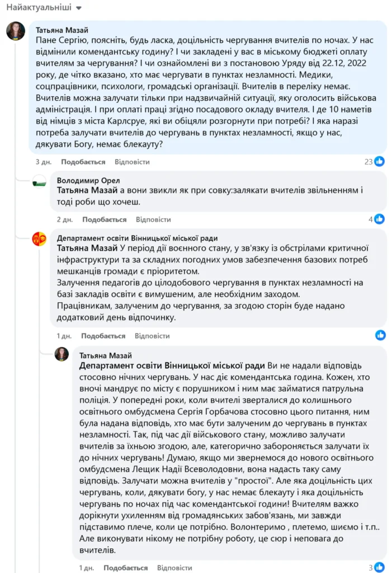This screenshot has height=573, width=392.
Task: Click Татьяна Мазай's avatar on the top comment
Action: (16, 31)
